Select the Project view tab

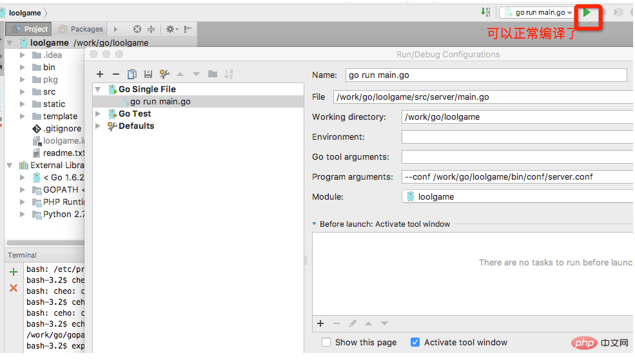(30, 29)
